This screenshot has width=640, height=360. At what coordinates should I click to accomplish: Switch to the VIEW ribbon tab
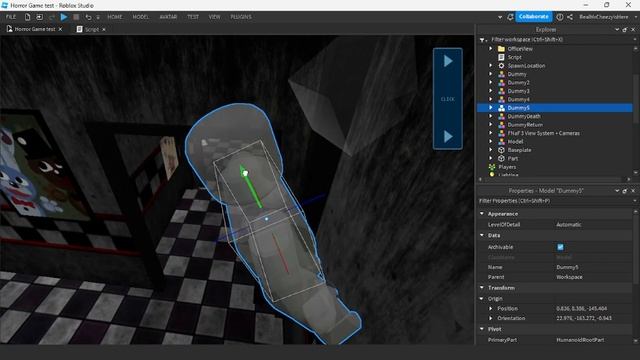[214, 17]
